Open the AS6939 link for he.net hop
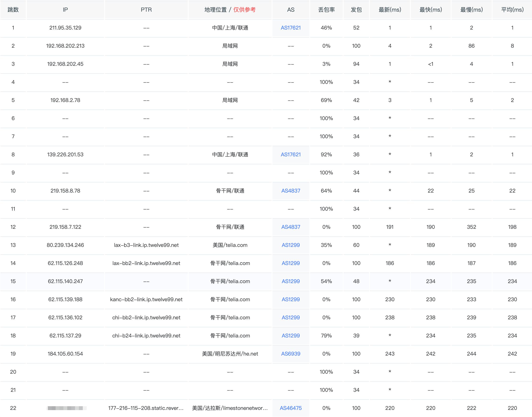This screenshot has width=532, height=417. pyautogui.click(x=290, y=354)
